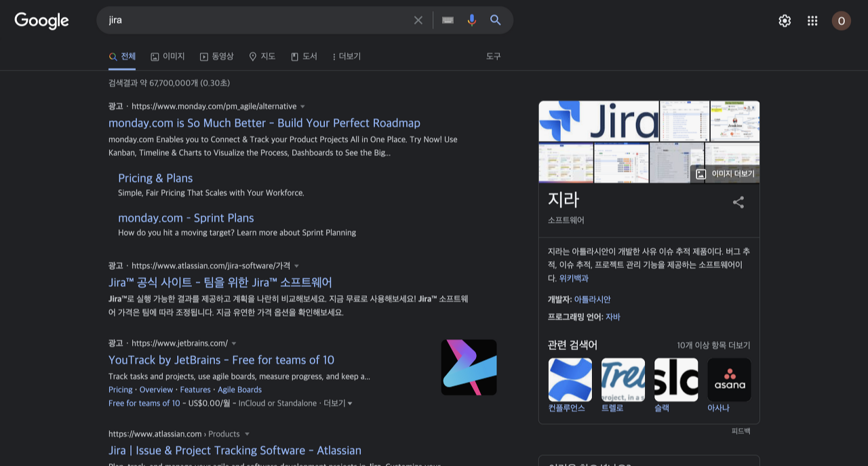Open the 더보기 menu
This screenshot has width=868, height=466.
[x=347, y=56]
